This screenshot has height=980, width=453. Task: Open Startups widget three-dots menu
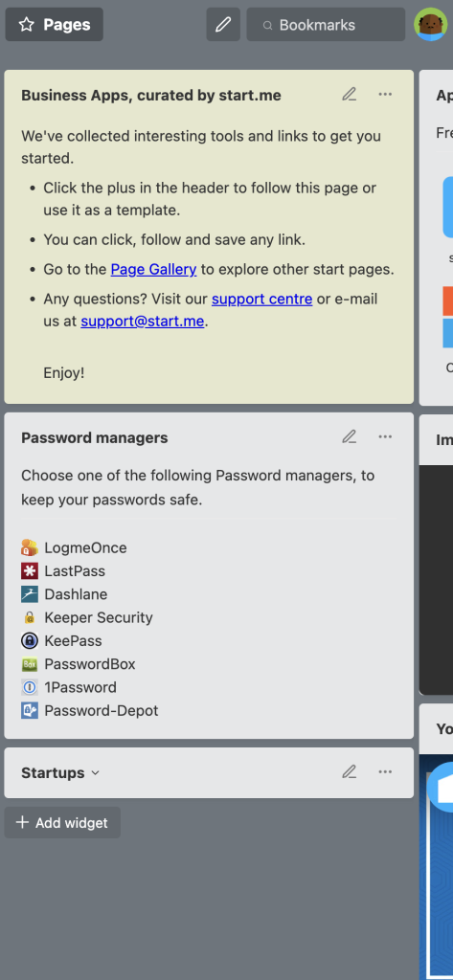(x=385, y=772)
